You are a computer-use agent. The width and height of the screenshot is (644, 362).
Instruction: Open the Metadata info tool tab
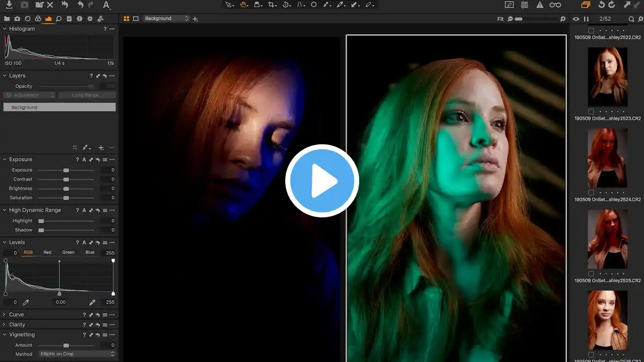pyautogui.click(x=79, y=19)
